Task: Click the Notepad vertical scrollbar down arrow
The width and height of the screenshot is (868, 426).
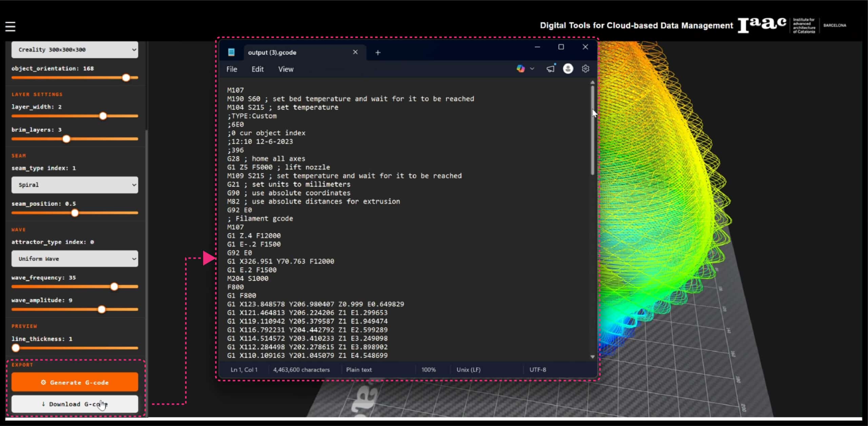Action: [x=592, y=357]
